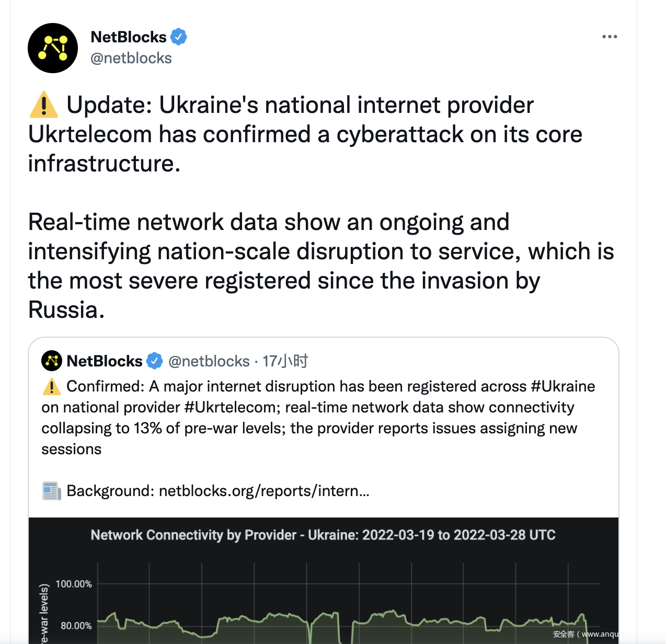This screenshot has height=644, width=666.
Task: Open the netblocks.org/reports link
Action: click(x=264, y=491)
